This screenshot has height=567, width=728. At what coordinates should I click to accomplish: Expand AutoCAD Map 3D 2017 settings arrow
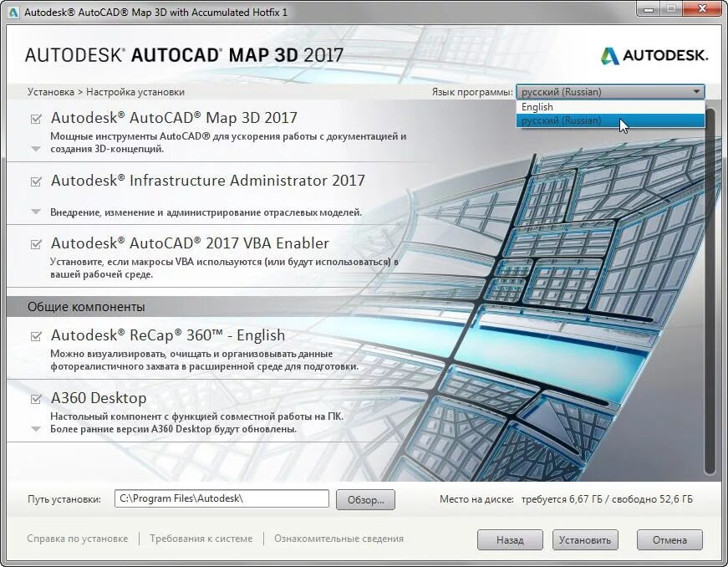36,149
